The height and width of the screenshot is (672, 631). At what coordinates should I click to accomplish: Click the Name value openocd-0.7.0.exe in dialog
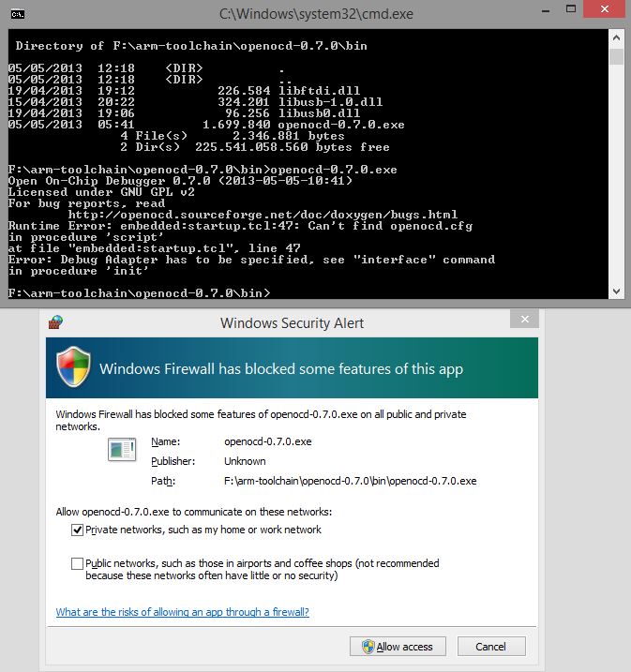[x=268, y=441]
